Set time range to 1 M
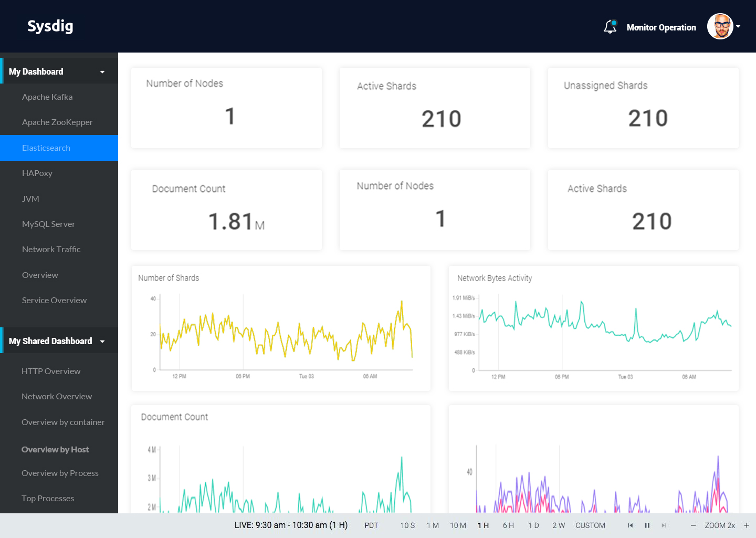Screen dimensions: 756x538 pyautogui.click(x=433, y=525)
